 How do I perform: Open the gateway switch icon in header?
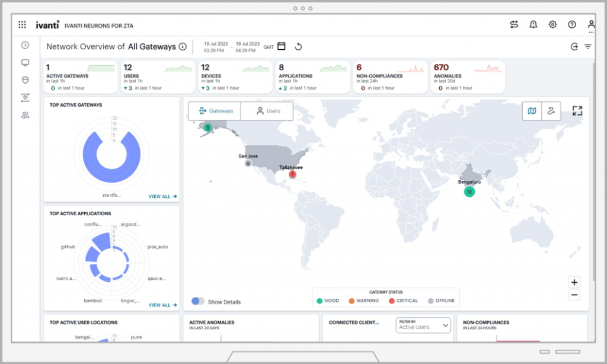pyautogui.click(x=514, y=24)
